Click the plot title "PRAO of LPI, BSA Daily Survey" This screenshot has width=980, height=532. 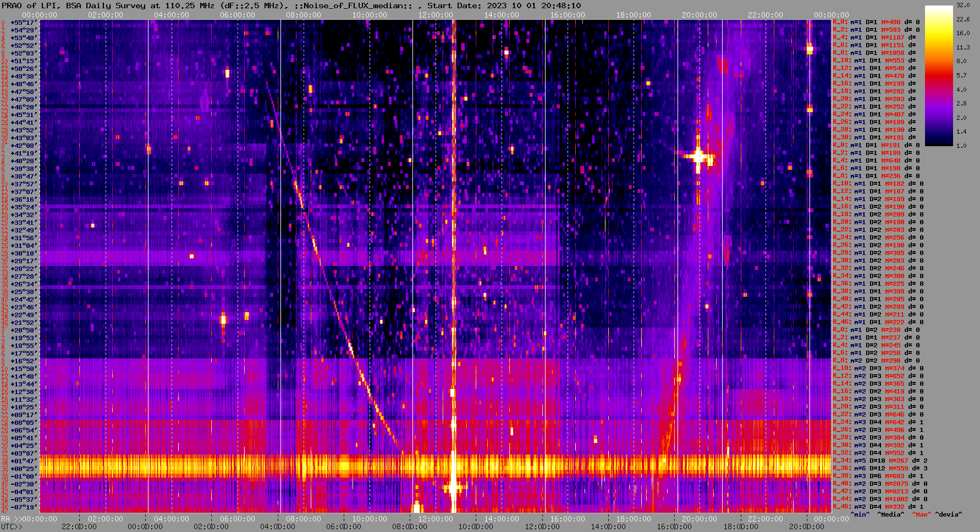tap(74, 5)
